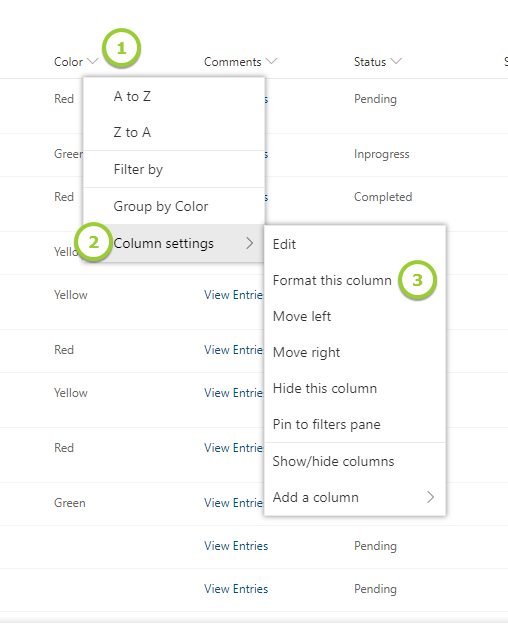Choose Edit in column settings submenu
Screen dimensions: 508x625
click(355, 244)
